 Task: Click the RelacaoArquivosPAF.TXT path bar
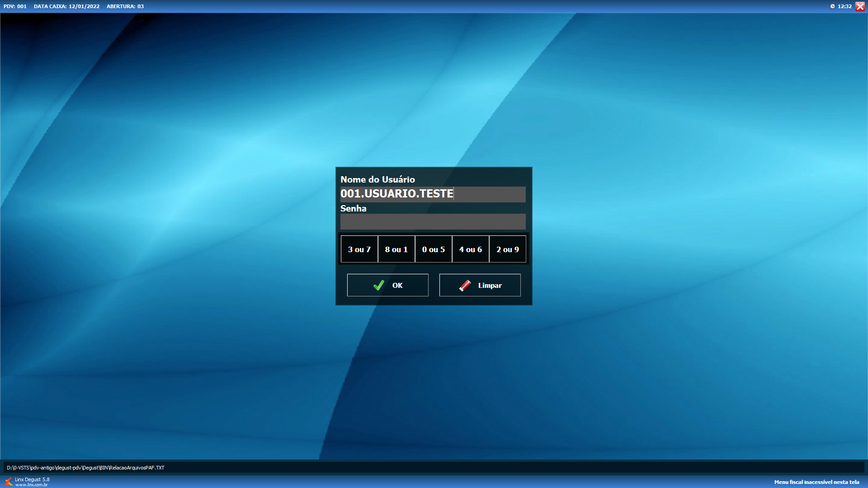(x=86, y=468)
